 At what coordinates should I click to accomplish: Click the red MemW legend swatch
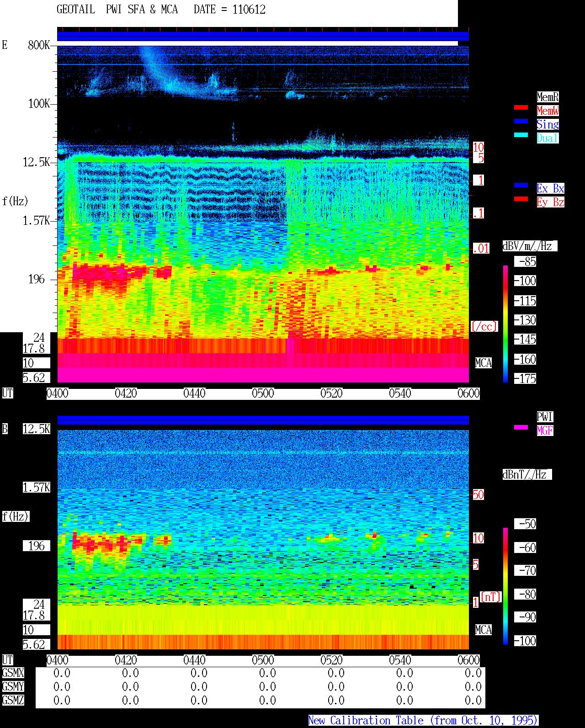(521, 107)
